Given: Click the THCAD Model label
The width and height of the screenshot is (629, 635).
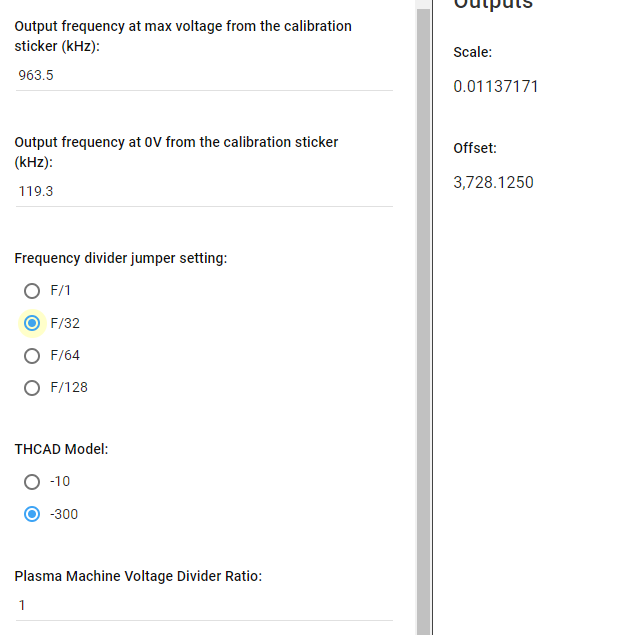Looking at the screenshot, I should click(61, 449).
